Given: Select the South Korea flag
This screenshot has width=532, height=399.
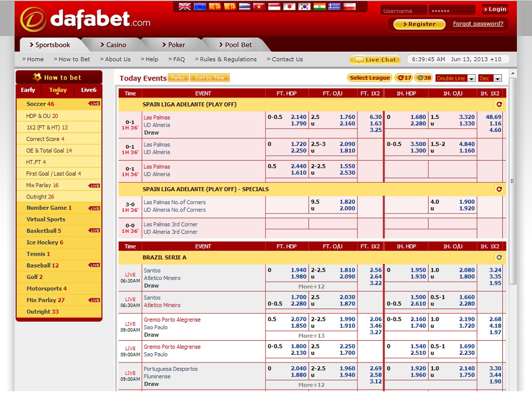Looking at the screenshot, I should coord(304,6).
